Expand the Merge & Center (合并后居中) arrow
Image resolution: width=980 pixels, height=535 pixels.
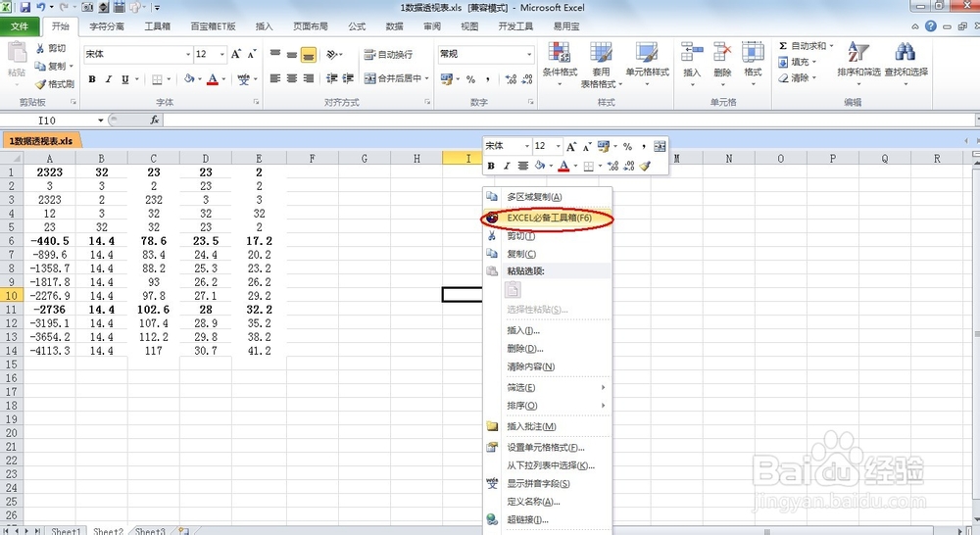click(x=427, y=78)
